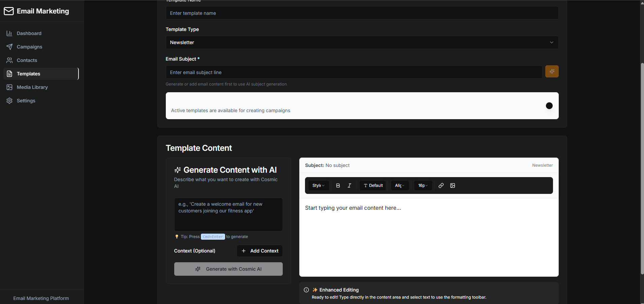Insert a hyperlink using the link icon
This screenshot has height=304, width=644.
tap(441, 185)
